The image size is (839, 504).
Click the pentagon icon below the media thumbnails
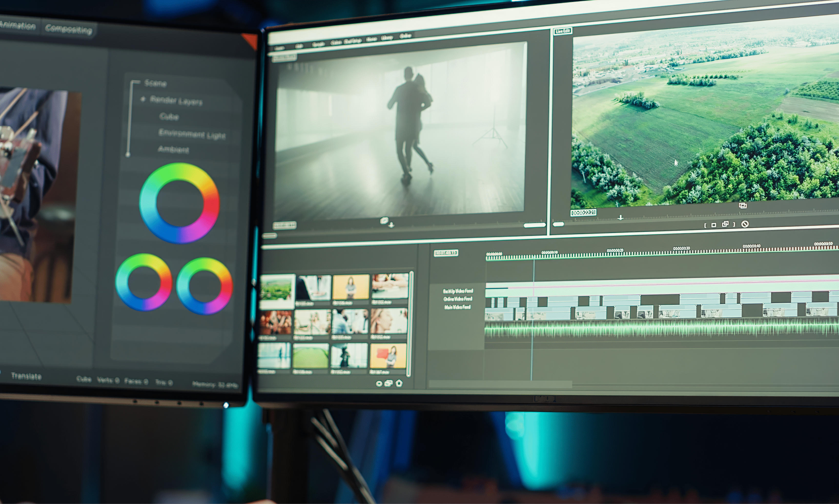(x=399, y=383)
